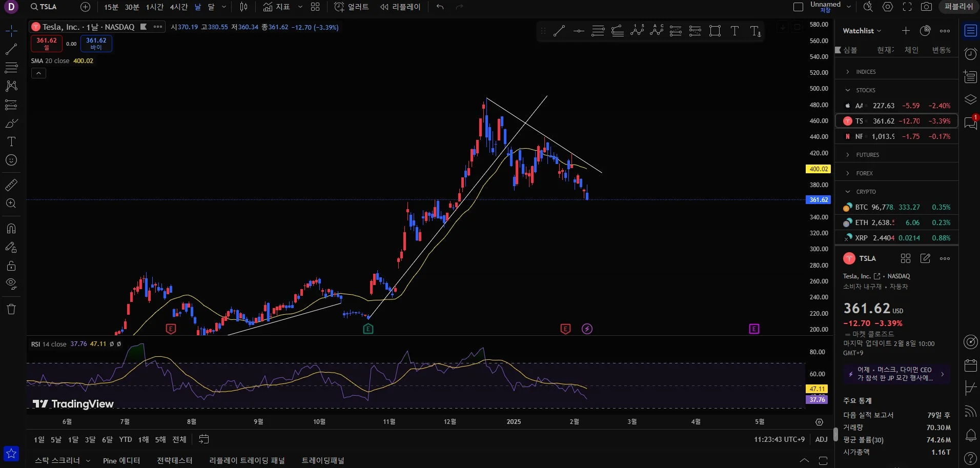Open the time interval dropdown chevron
980x468 pixels.
tap(223, 7)
